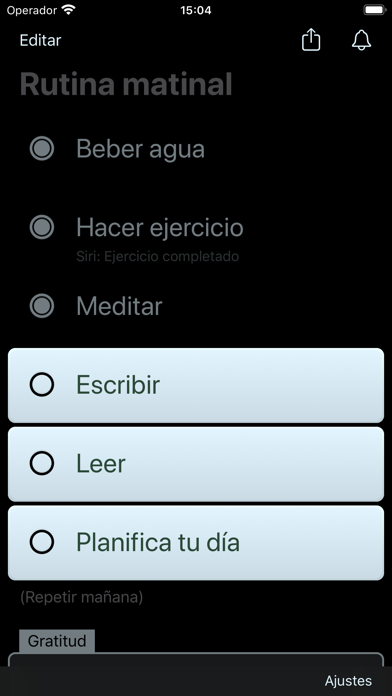Tap the (Repetir mañana) link

click(82, 597)
